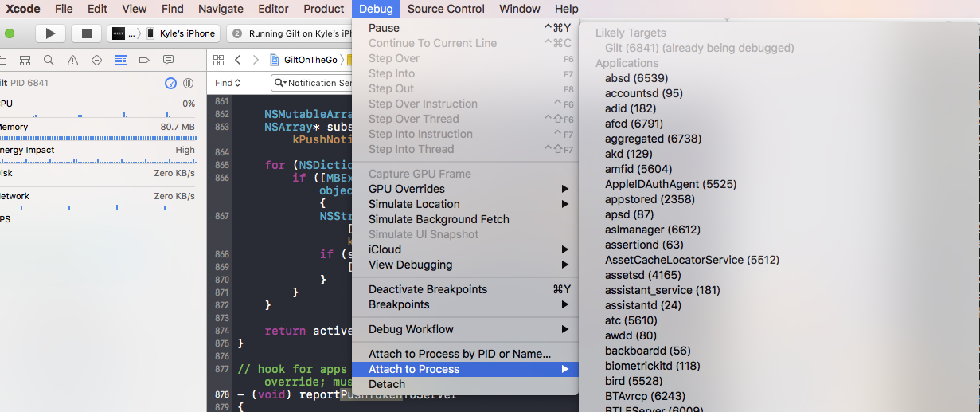The image size is (980, 412).
Task: Choose Attach to Process by PID or Name
Action: [465, 354]
